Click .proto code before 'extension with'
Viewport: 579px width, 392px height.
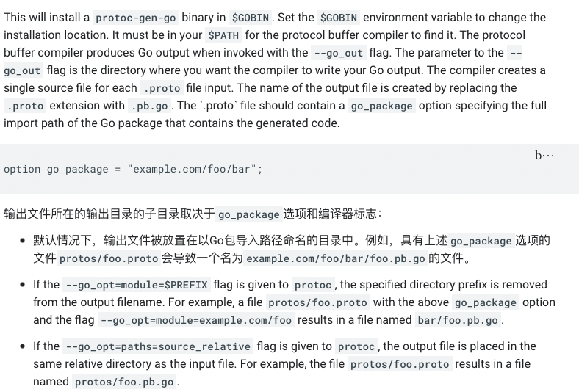(x=25, y=106)
